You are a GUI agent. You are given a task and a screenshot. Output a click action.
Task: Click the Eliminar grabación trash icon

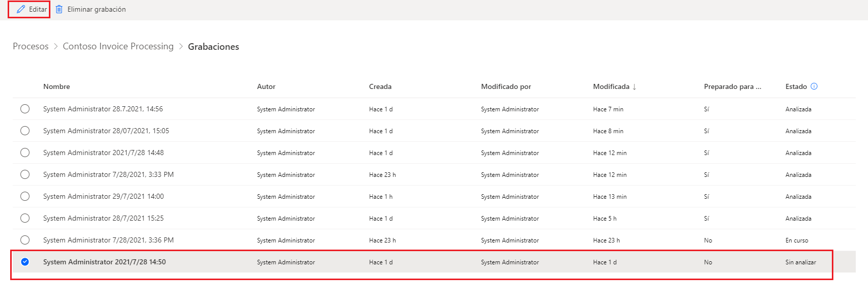click(x=59, y=9)
